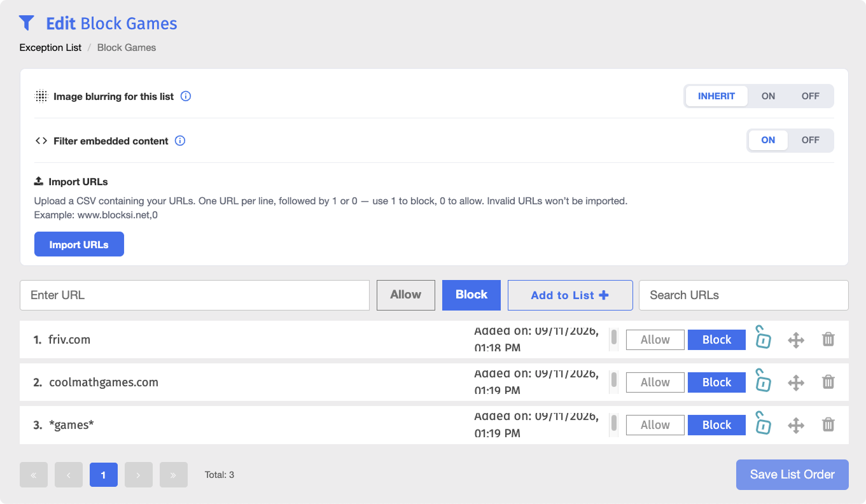The image size is (866, 504).
Task: Set friv.com to Block
Action: [716, 340]
